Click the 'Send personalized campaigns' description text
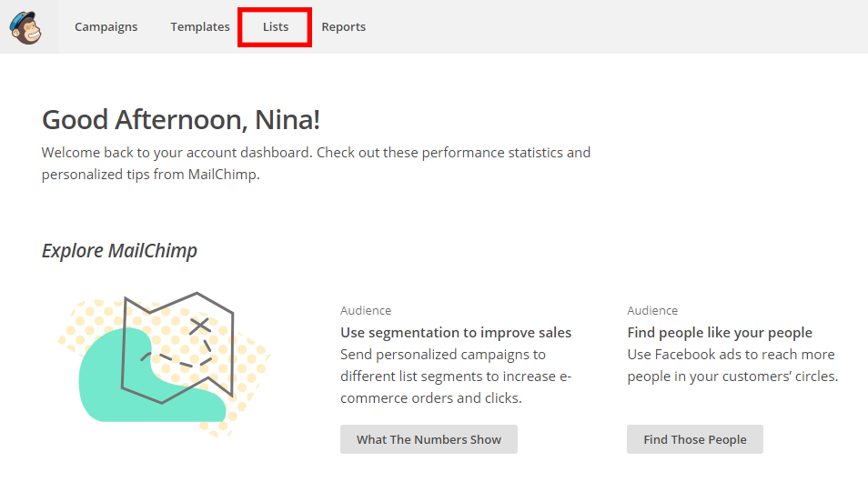This screenshot has width=868, height=482. point(456,377)
